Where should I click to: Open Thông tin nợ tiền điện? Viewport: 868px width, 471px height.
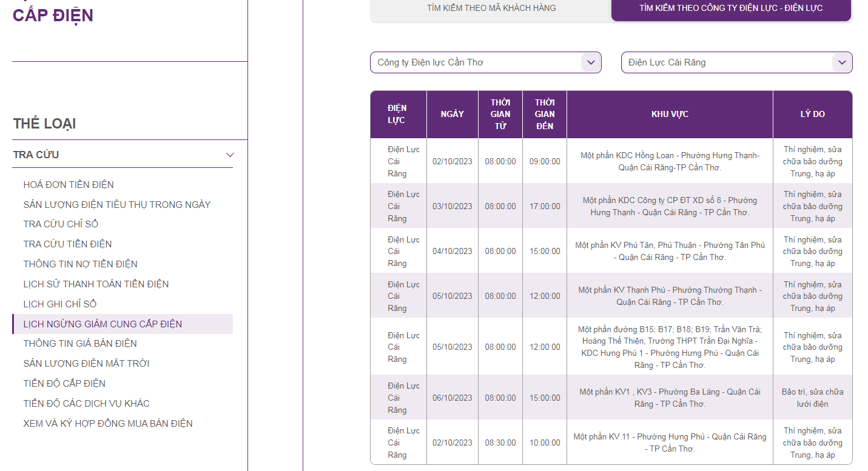click(80, 264)
